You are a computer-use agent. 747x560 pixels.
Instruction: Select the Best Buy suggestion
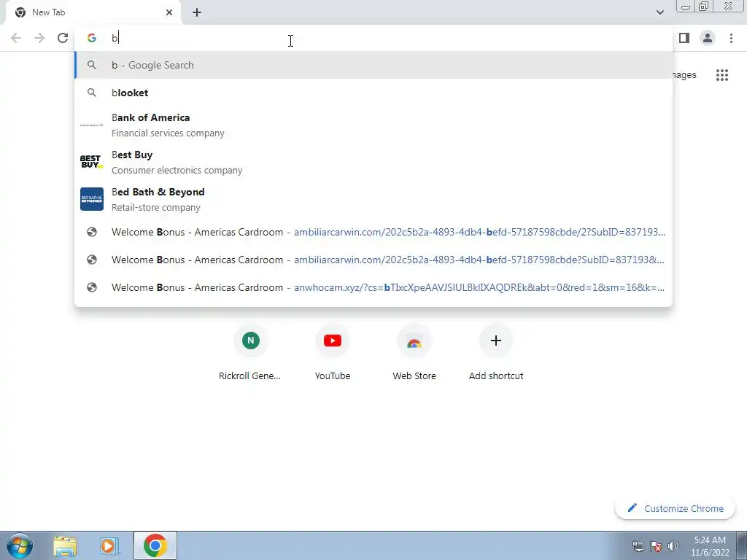[373, 163]
